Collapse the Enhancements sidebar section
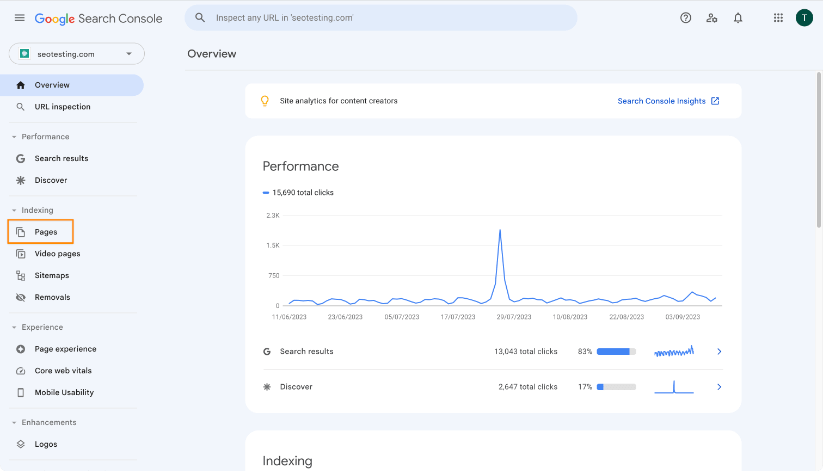 [x=14, y=422]
